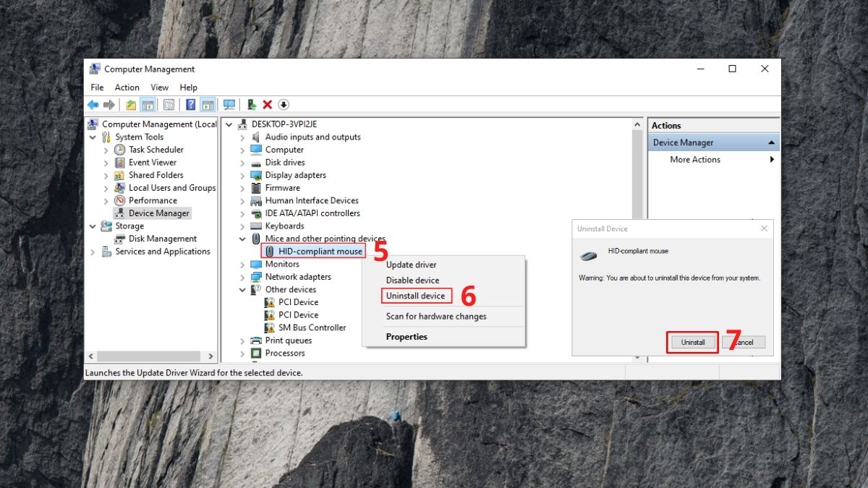Select the Event Viewer icon
The height and width of the screenshot is (488, 868).
120,163
